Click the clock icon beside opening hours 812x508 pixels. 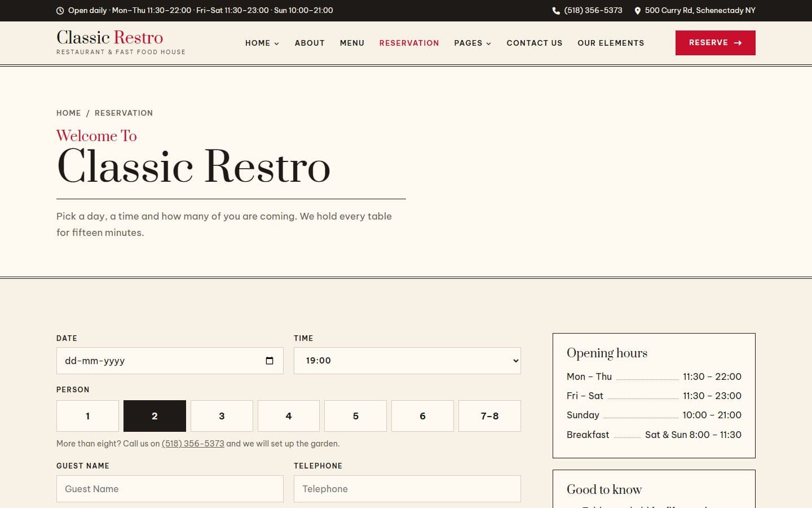click(60, 11)
